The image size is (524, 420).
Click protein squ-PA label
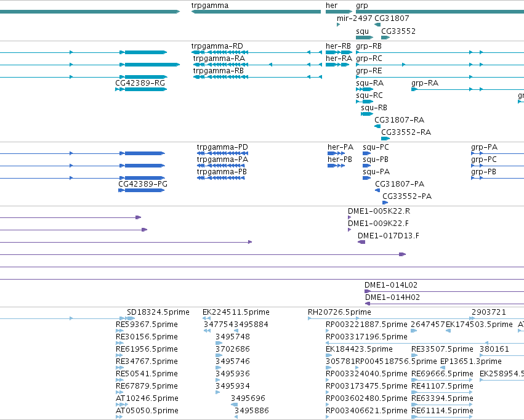(x=376, y=172)
